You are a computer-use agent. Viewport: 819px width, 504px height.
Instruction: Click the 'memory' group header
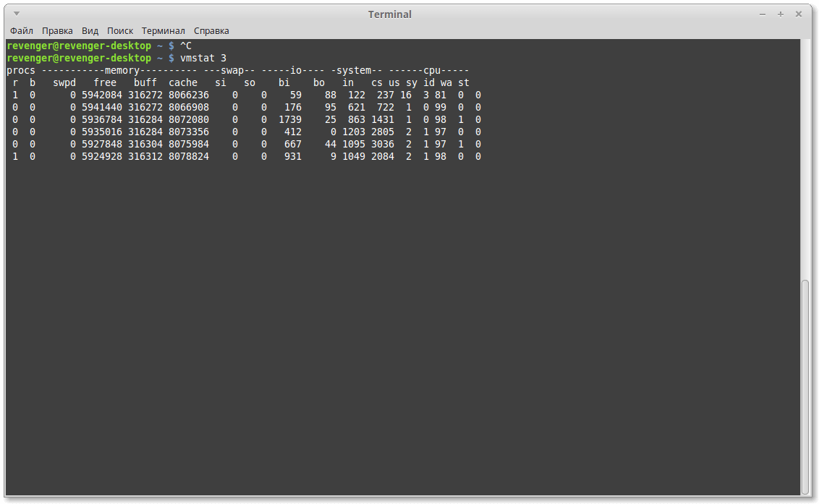[122, 71]
